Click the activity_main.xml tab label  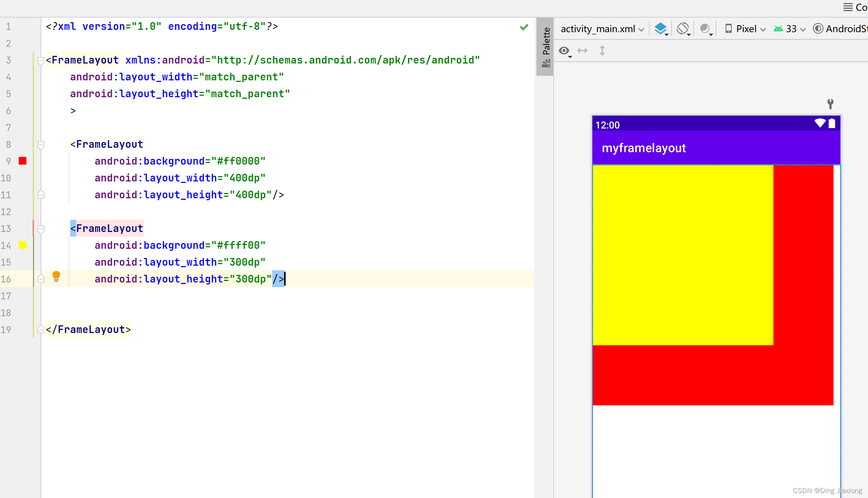[x=596, y=29]
